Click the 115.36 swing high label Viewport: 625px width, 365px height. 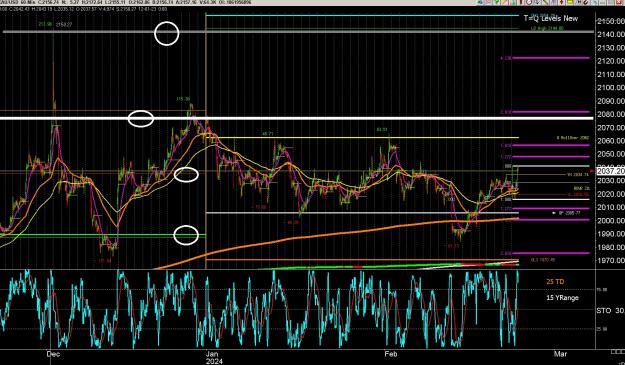click(183, 99)
